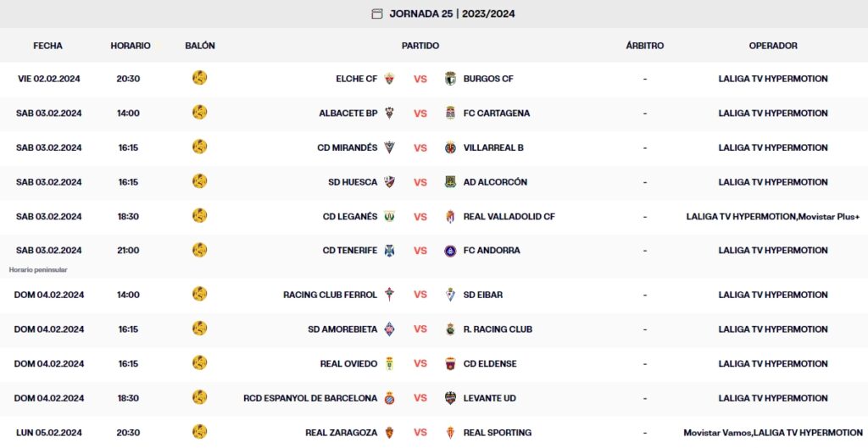Screen dimensions: 868x448
Task: Click the VS label for Huesca-Alcorcón match
Action: click(x=420, y=182)
